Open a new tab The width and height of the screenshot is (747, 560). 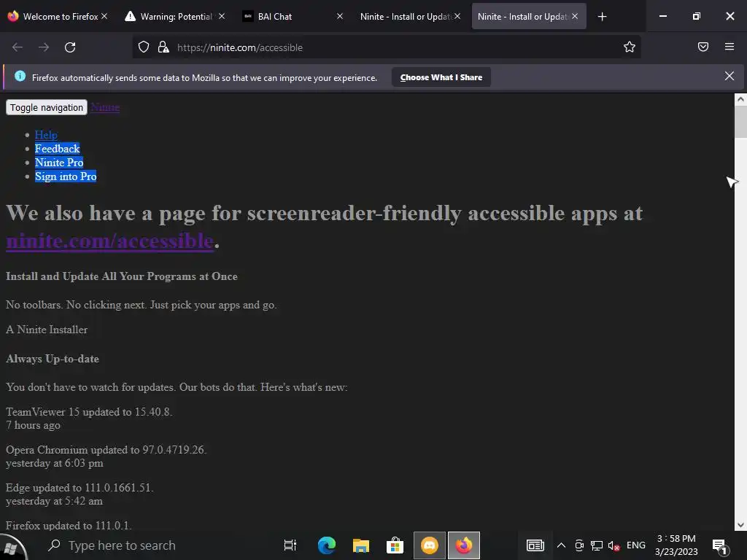(x=602, y=17)
